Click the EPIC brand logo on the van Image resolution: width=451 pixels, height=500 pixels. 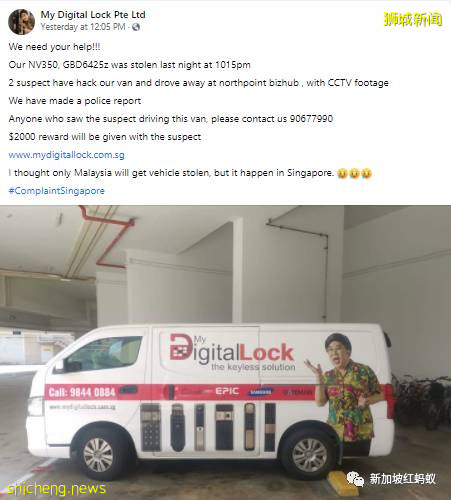click(227, 391)
